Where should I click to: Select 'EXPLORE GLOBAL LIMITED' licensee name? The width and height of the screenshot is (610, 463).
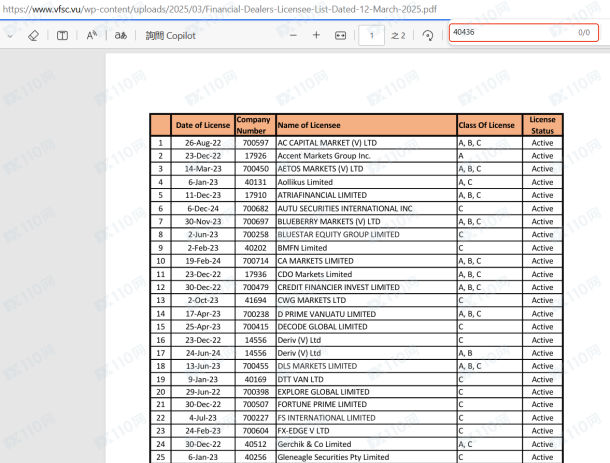[323, 392]
